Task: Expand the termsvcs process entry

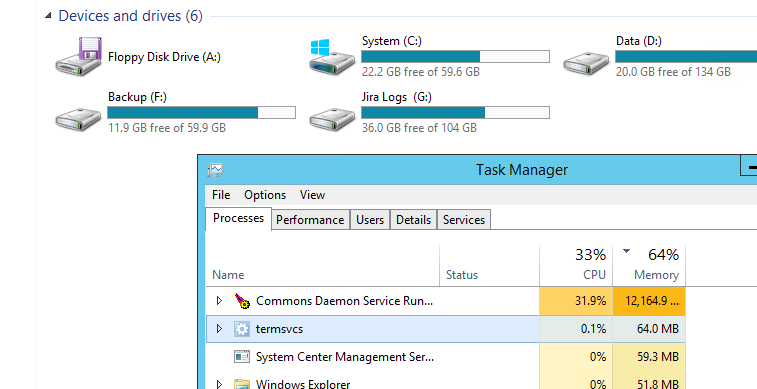Action: coord(219,329)
